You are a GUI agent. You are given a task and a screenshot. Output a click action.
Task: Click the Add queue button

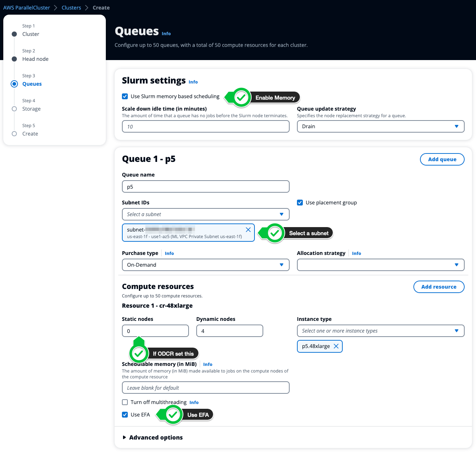tap(442, 159)
